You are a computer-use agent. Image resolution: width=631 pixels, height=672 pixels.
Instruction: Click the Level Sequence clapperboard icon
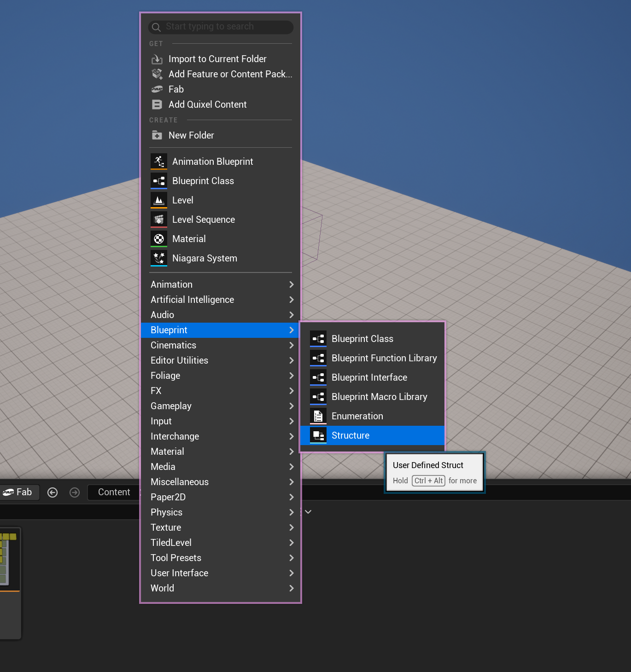click(159, 220)
